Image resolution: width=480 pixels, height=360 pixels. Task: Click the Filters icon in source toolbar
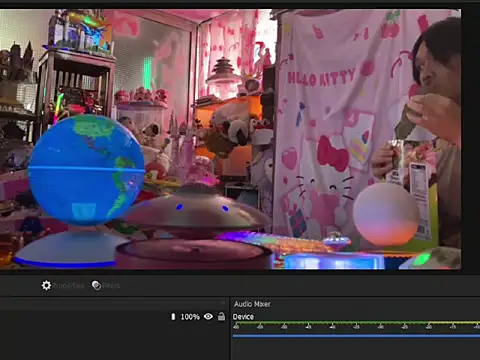click(96, 285)
